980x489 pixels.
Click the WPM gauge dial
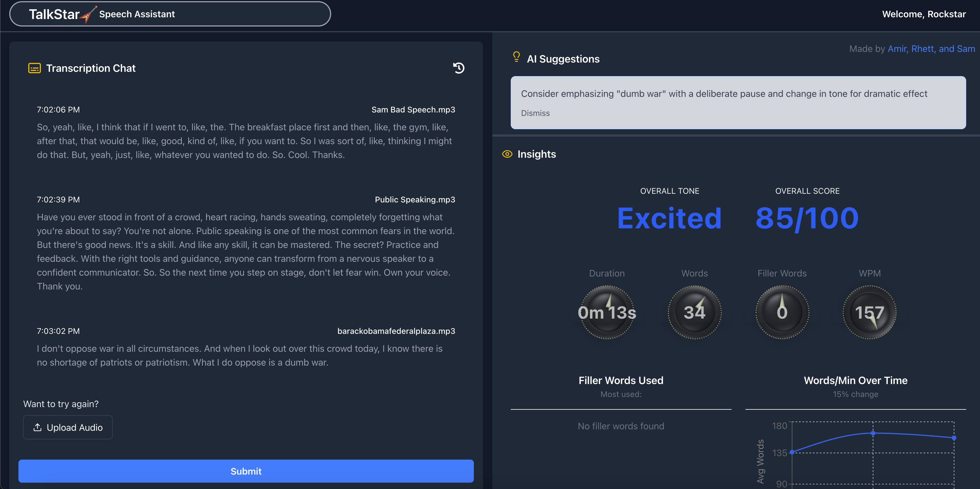point(869,313)
